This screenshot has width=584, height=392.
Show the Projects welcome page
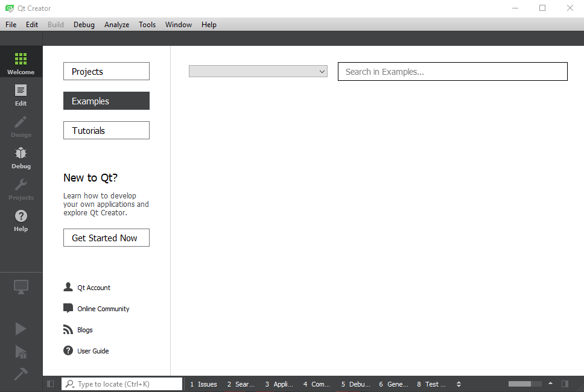click(x=107, y=71)
